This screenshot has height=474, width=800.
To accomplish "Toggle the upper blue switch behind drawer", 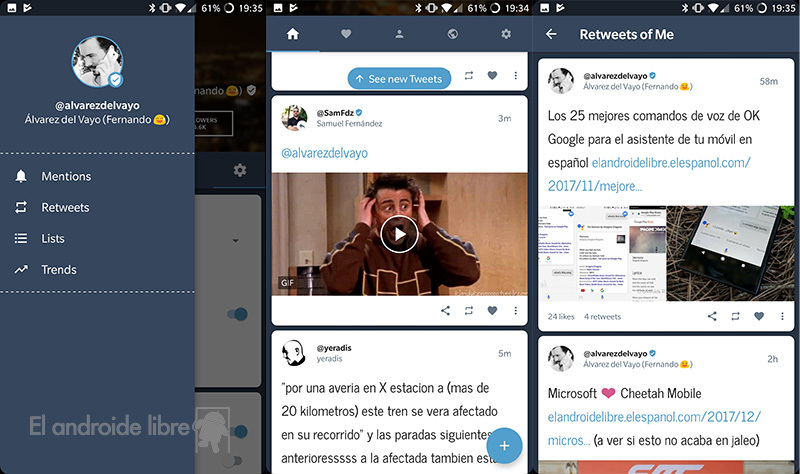I will (x=238, y=314).
